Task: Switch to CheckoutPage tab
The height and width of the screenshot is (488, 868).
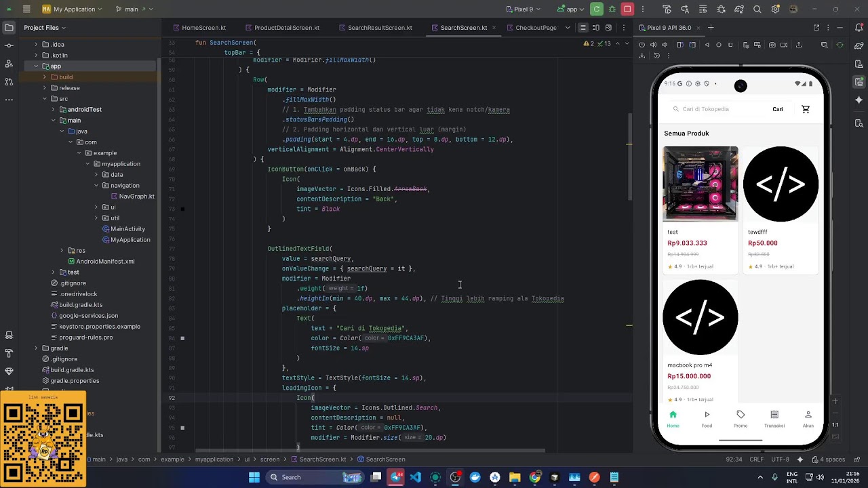Action: (531, 28)
